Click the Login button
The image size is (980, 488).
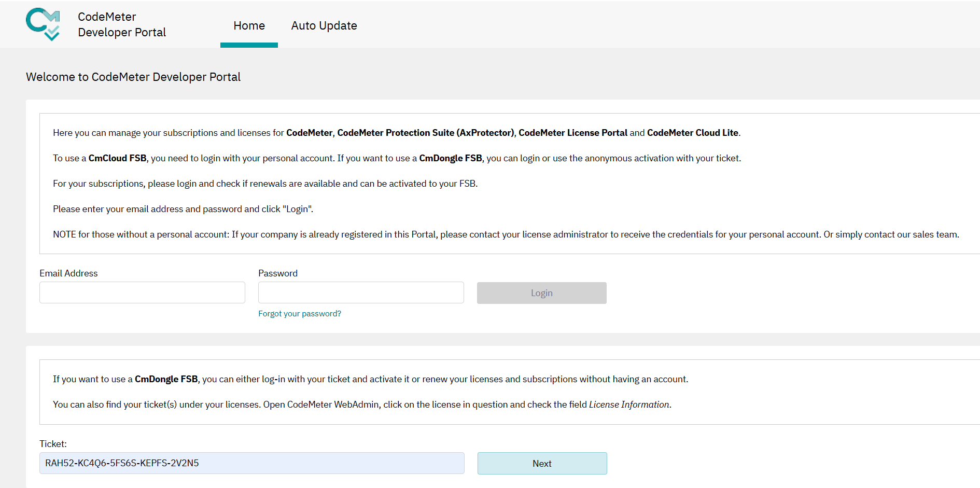point(542,293)
